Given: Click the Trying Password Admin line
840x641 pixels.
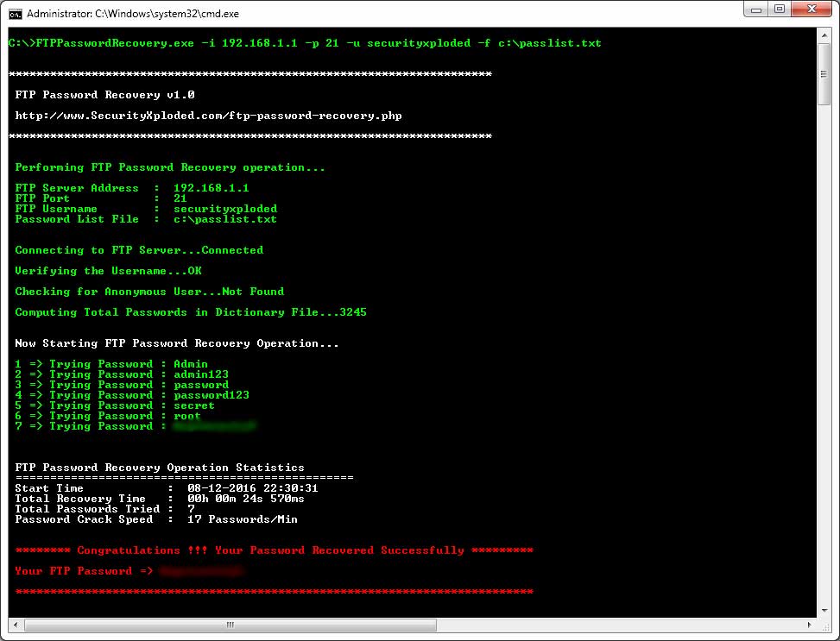Looking at the screenshot, I should (x=111, y=364).
